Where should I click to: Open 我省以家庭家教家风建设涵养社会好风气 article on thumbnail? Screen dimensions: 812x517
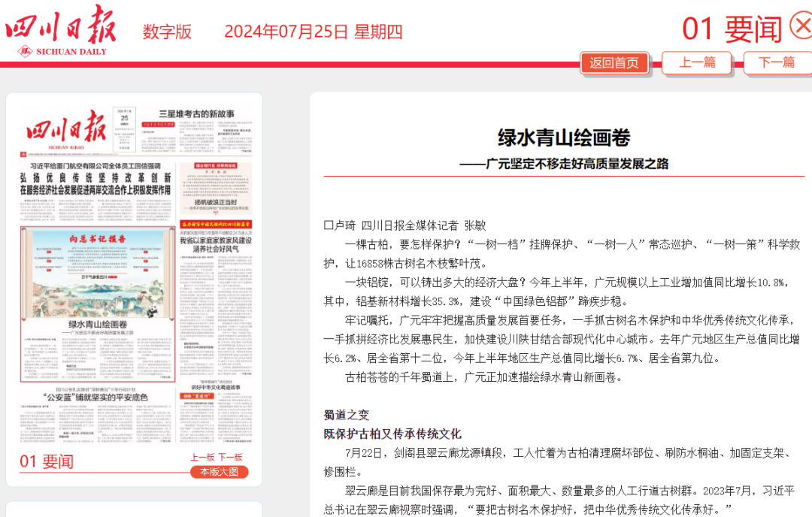point(216,245)
